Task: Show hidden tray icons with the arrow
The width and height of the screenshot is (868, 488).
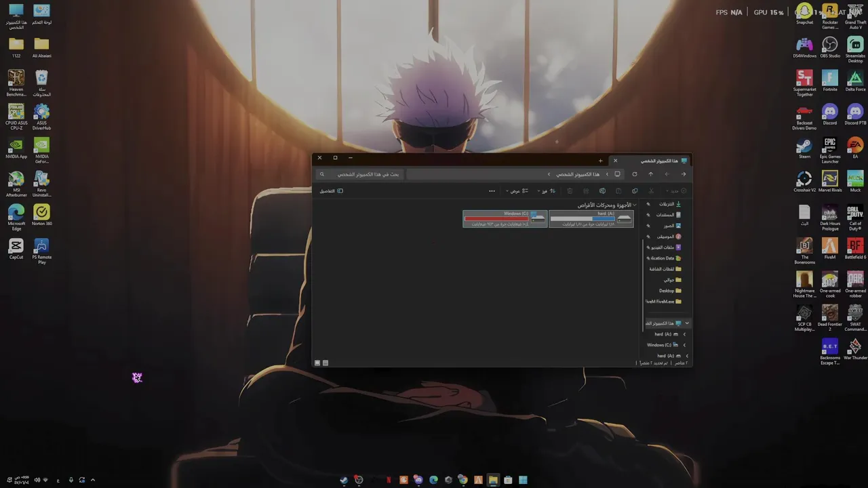Action: point(93,480)
